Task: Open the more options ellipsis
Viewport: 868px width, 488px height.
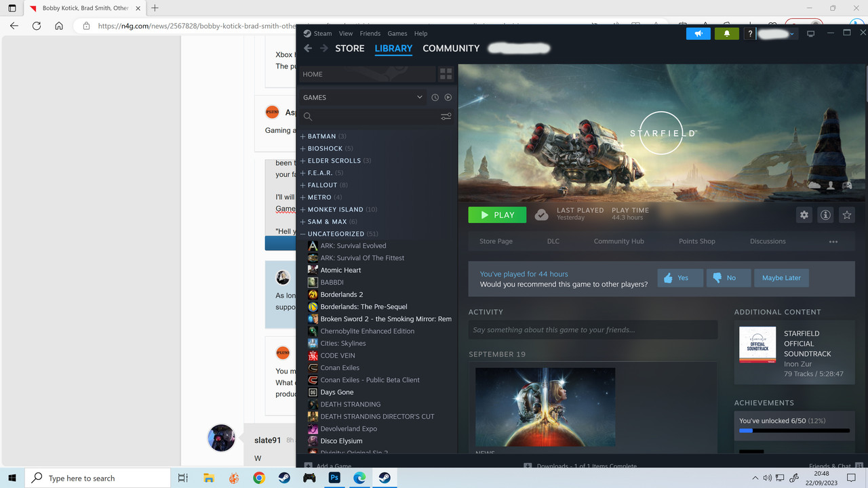Action: coord(833,241)
